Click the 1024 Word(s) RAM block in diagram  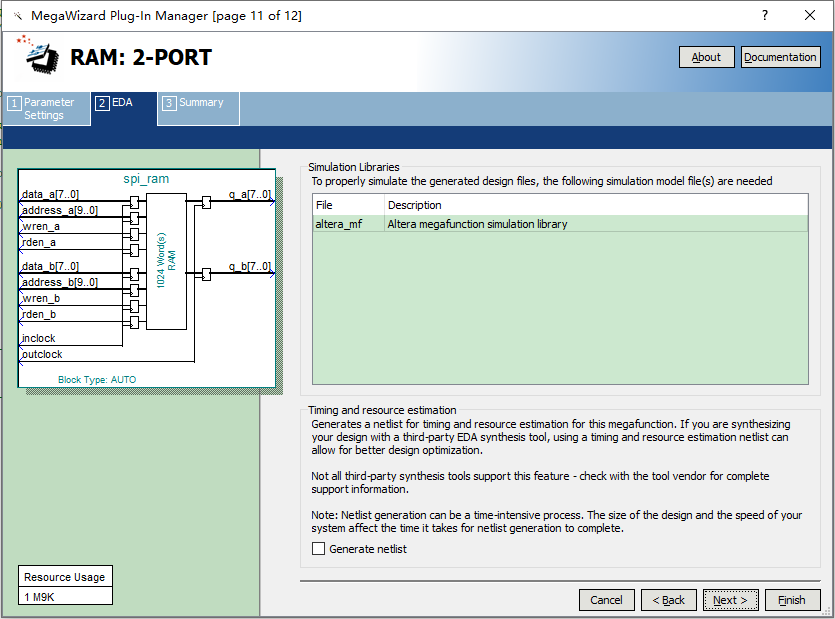(166, 262)
